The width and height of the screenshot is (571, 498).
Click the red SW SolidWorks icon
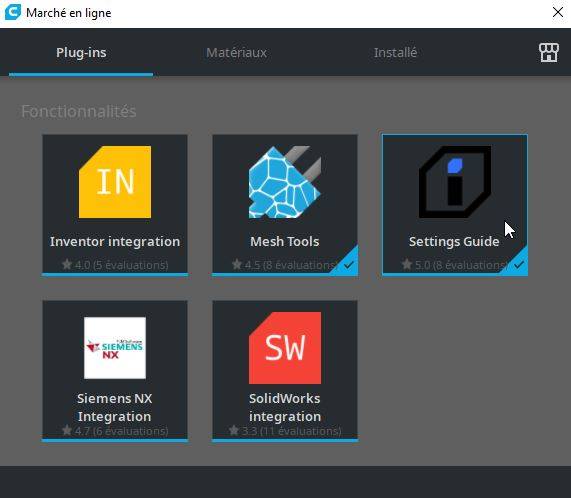[285, 348]
